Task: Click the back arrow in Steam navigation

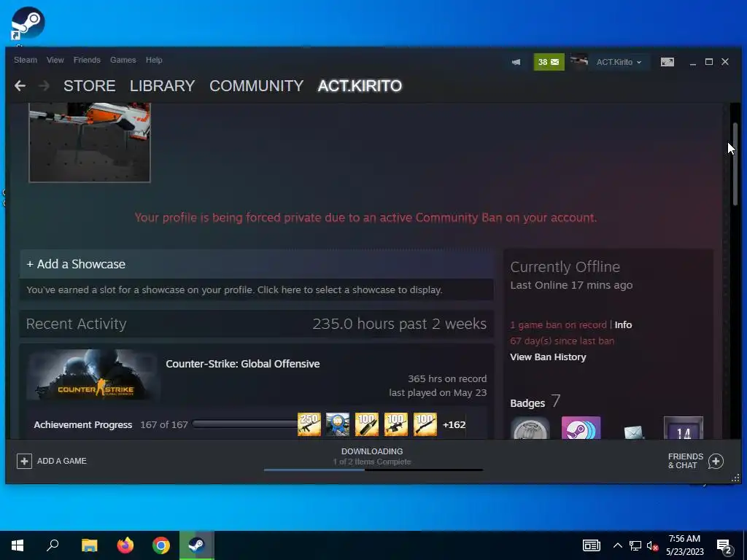Action: click(x=20, y=86)
